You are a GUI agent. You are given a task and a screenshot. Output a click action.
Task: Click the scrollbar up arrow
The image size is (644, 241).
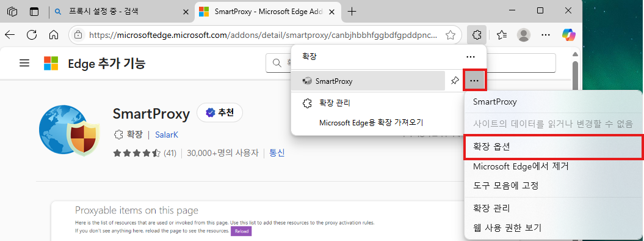576,54
